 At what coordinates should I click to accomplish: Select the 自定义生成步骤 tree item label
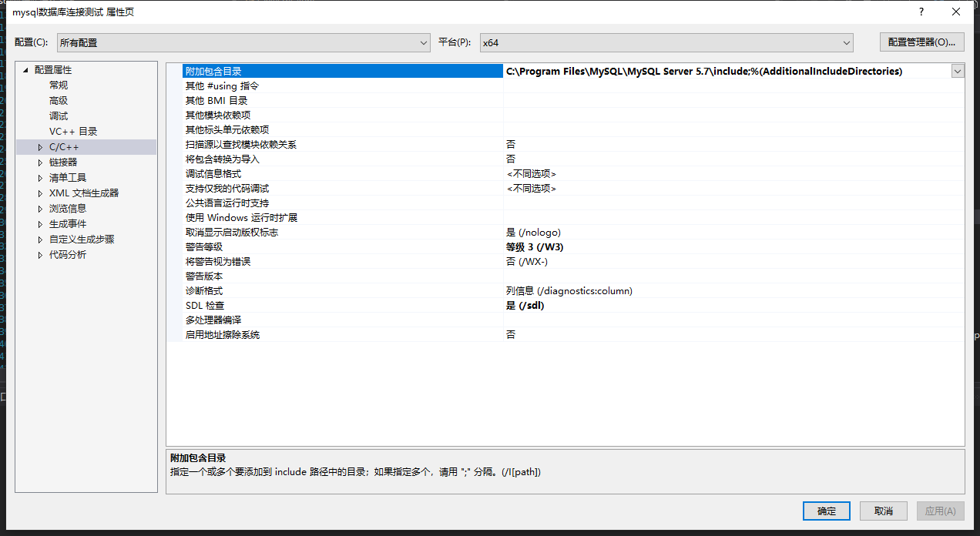coord(82,239)
